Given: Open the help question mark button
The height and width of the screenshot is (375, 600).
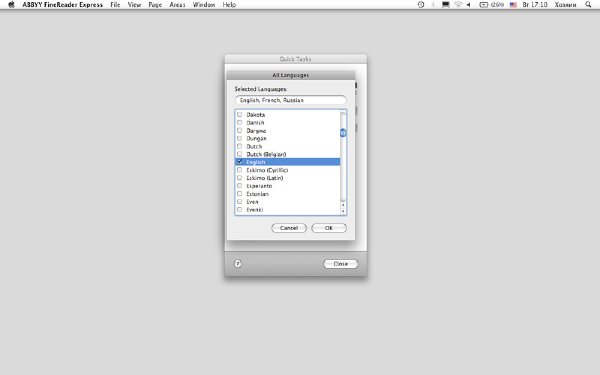Looking at the screenshot, I should (x=238, y=264).
